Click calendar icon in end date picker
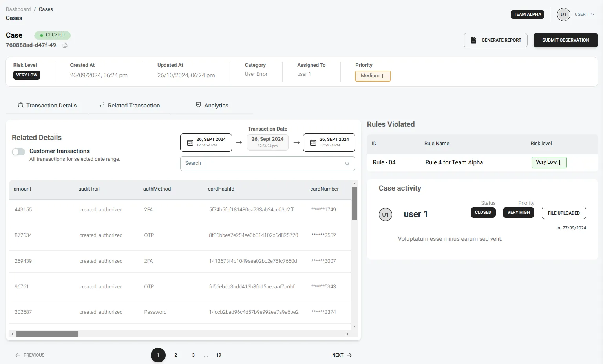 coord(313,143)
